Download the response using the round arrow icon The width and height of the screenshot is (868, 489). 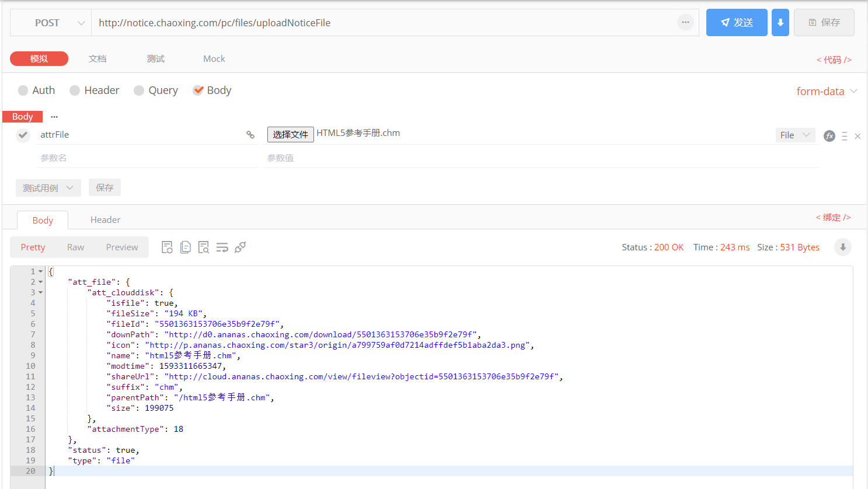(x=842, y=247)
